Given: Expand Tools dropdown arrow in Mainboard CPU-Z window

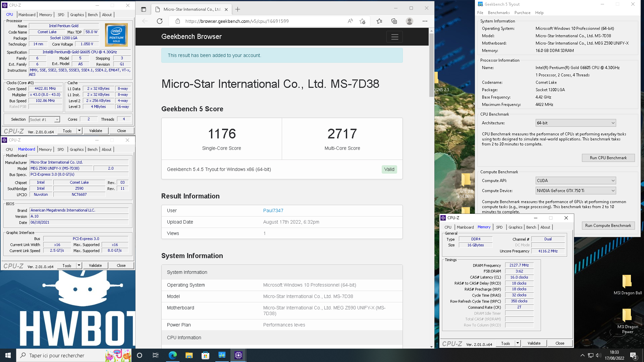Looking at the screenshot, I should [79, 265].
